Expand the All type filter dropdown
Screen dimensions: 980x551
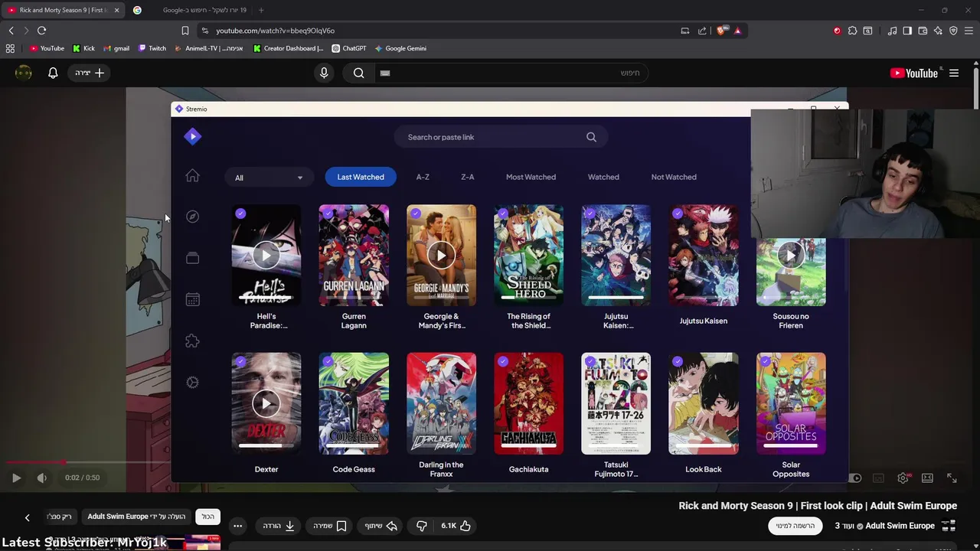coord(268,178)
